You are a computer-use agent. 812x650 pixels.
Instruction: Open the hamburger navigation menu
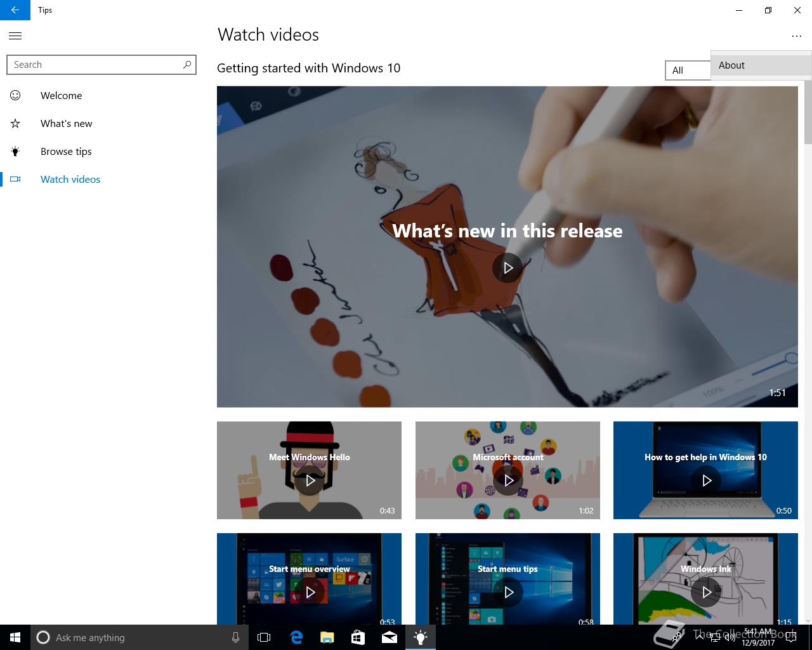tap(15, 36)
